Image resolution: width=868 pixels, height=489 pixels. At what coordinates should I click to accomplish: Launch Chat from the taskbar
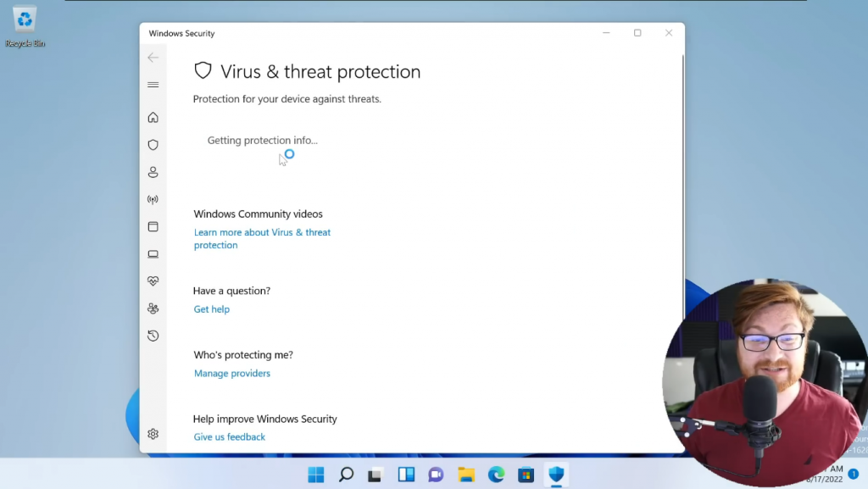click(436, 475)
